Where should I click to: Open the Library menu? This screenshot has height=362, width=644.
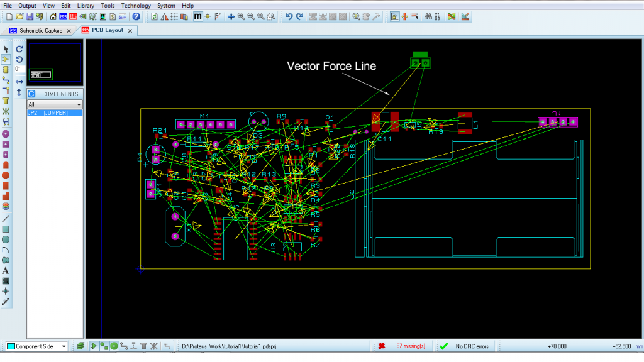[86, 5]
